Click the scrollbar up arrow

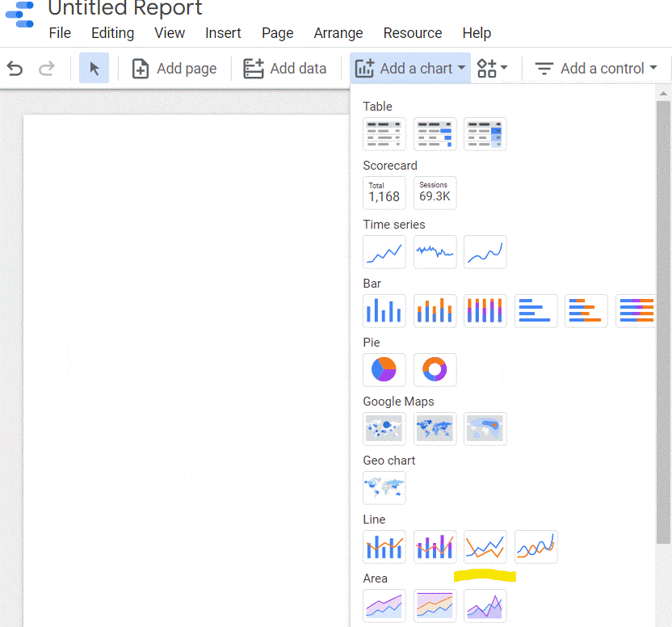point(663,93)
